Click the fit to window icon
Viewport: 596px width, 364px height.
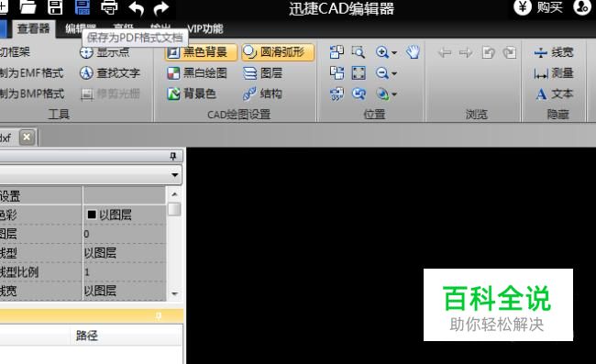[x=359, y=73]
